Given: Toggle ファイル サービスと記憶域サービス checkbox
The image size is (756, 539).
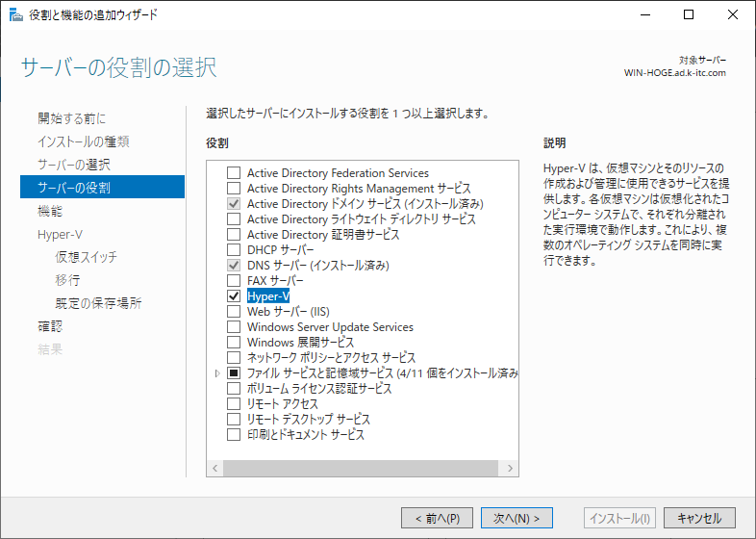Looking at the screenshot, I should point(234,373).
